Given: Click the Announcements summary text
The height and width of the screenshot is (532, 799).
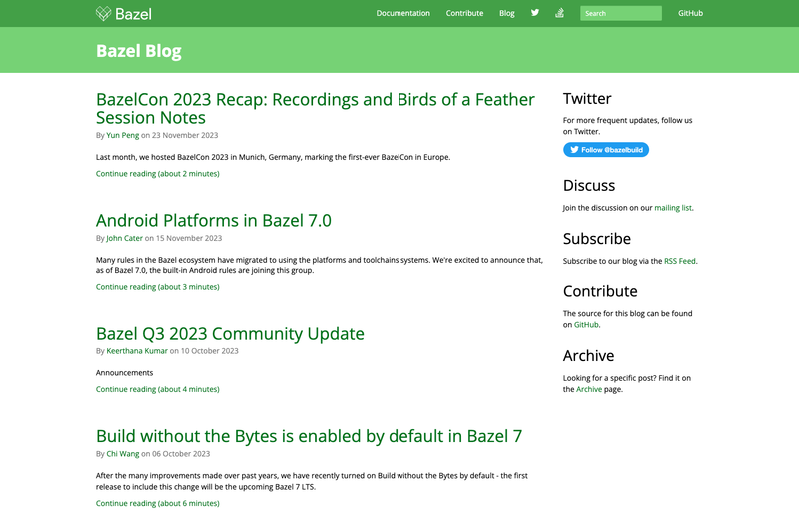Looking at the screenshot, I should [x=124, y=373].
